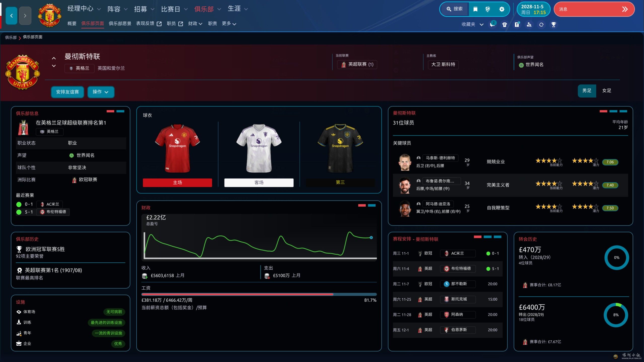Viewport: 644px width, 362px height.
Task: Open the 财政 submenu dropdown
Action: click(x=195, y=24)
